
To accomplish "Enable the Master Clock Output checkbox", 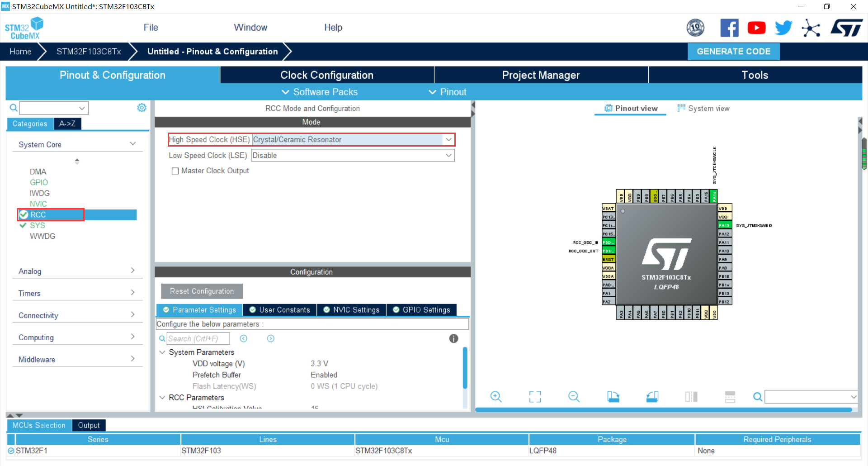I will [x=175, y=171].
